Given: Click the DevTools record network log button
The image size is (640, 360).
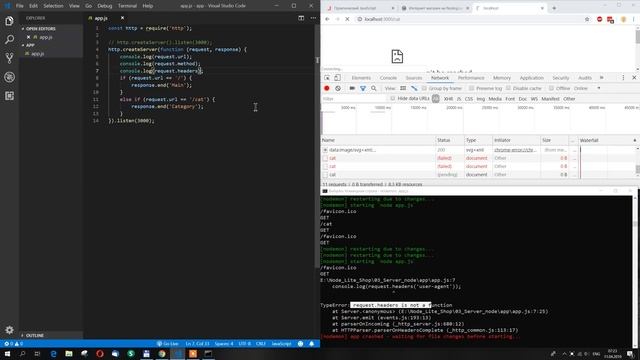Looking at the screenshot, I should tap(327, 88).
